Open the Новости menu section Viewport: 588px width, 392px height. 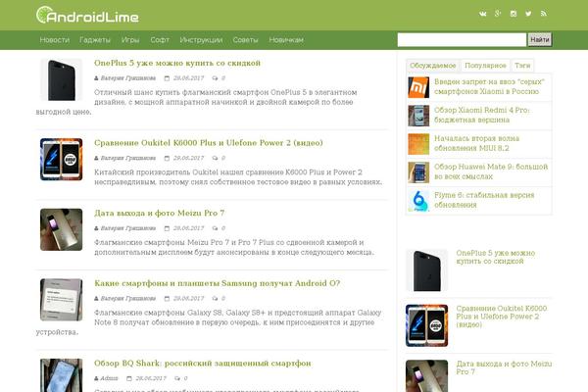[x=55, y=40]
